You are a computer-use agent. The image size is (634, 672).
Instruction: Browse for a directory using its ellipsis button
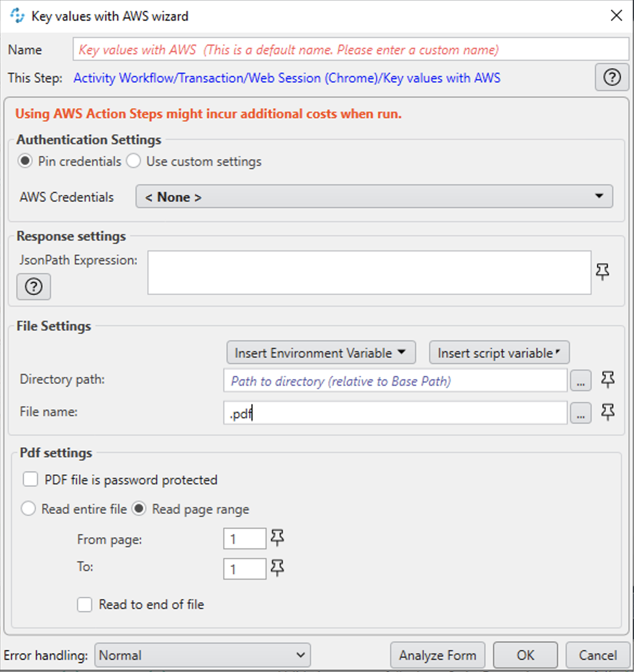[580, 380]
